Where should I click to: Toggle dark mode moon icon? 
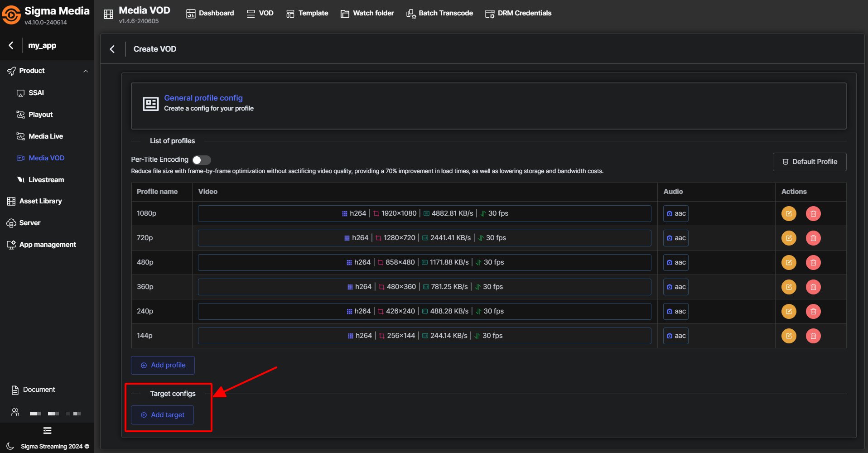[x=10, y=446]
